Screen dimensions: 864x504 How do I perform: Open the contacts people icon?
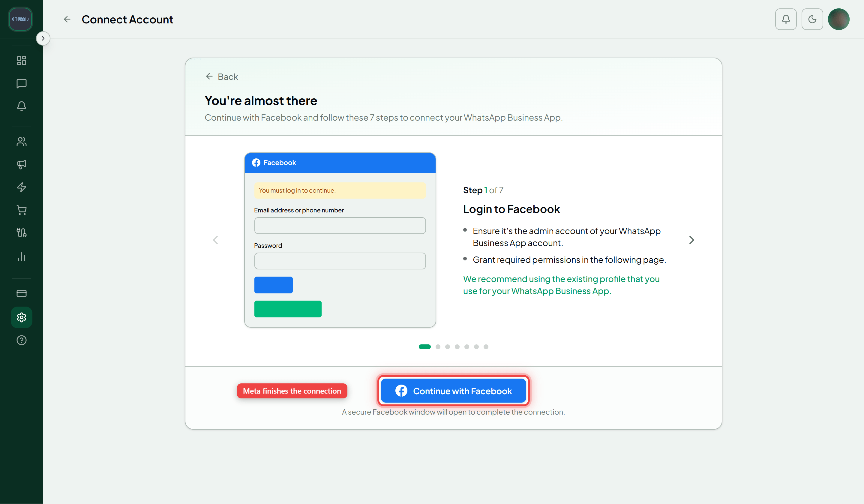coord(21,142)
